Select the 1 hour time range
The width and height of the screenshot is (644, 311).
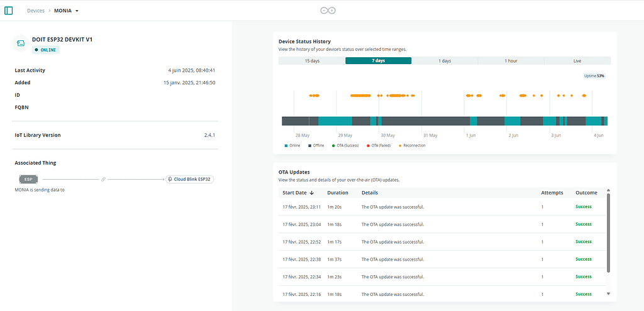coord(511,61)
